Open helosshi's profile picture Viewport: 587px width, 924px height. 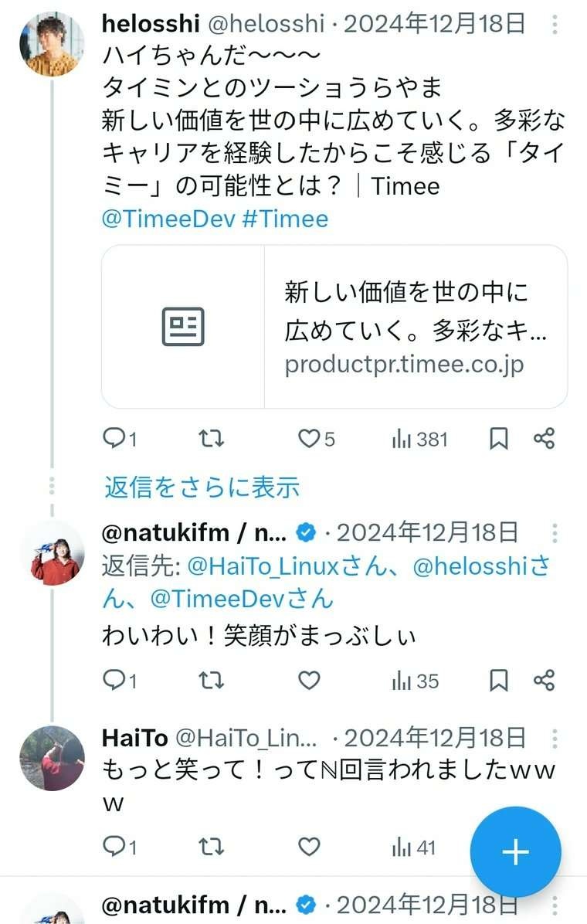point(52,44)
